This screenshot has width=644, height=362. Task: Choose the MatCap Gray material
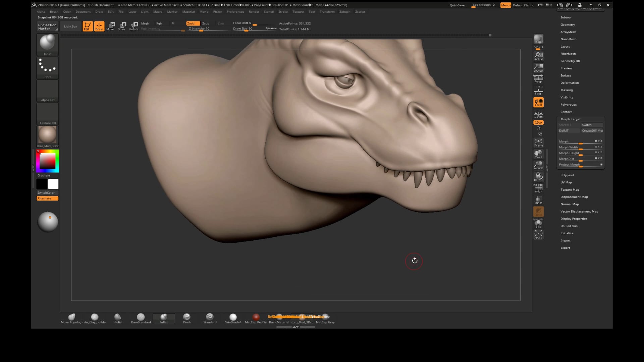pos(325,318)
